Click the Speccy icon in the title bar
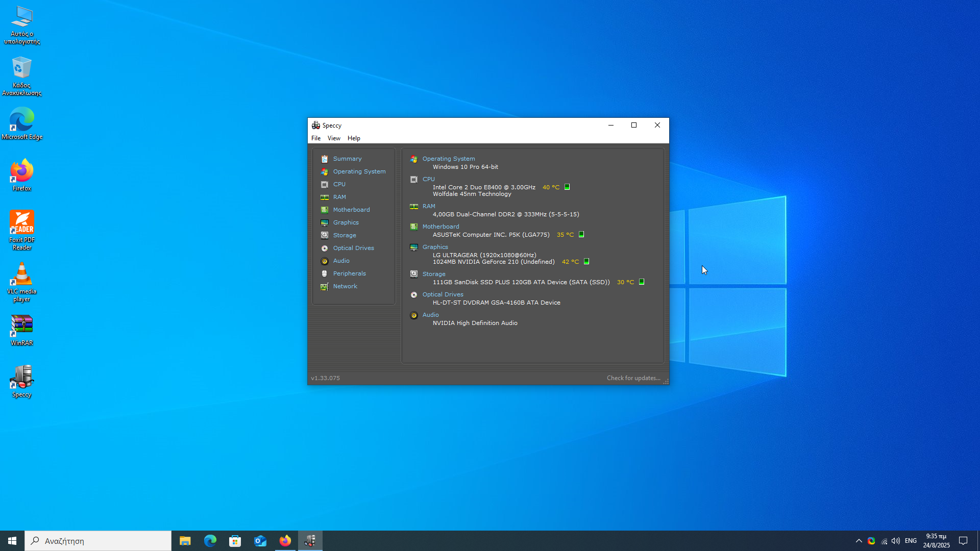The height and width of the screenshot is (551, 980). pos(316,126)
